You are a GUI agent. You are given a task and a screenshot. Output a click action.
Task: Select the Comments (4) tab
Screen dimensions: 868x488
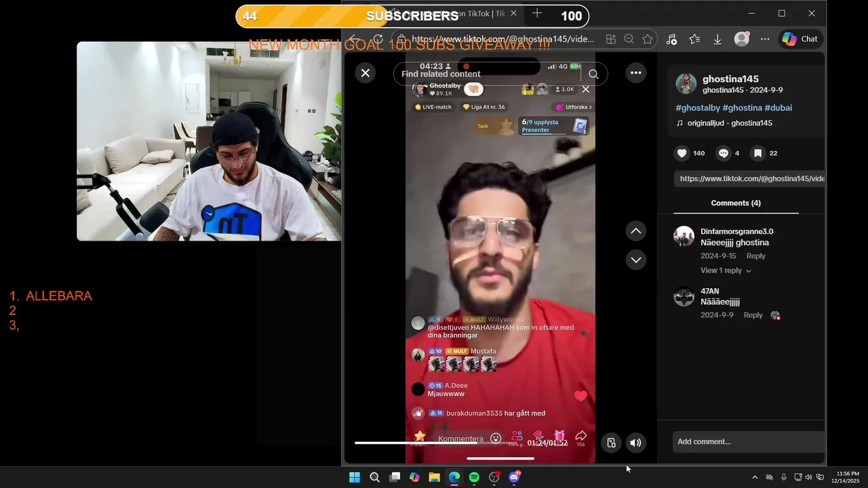pos(736,203)
